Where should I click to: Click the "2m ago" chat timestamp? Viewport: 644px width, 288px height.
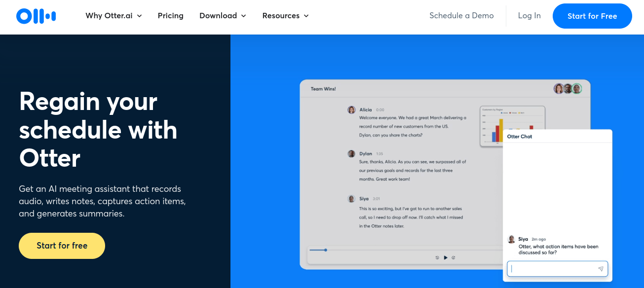pyautogui.click(x=538, y=239)
